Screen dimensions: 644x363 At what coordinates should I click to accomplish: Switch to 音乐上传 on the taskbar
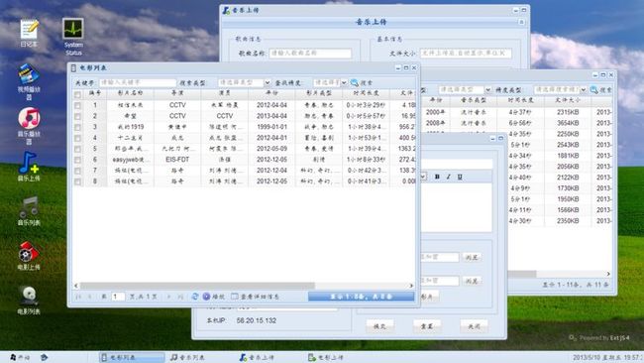[257, 357]
